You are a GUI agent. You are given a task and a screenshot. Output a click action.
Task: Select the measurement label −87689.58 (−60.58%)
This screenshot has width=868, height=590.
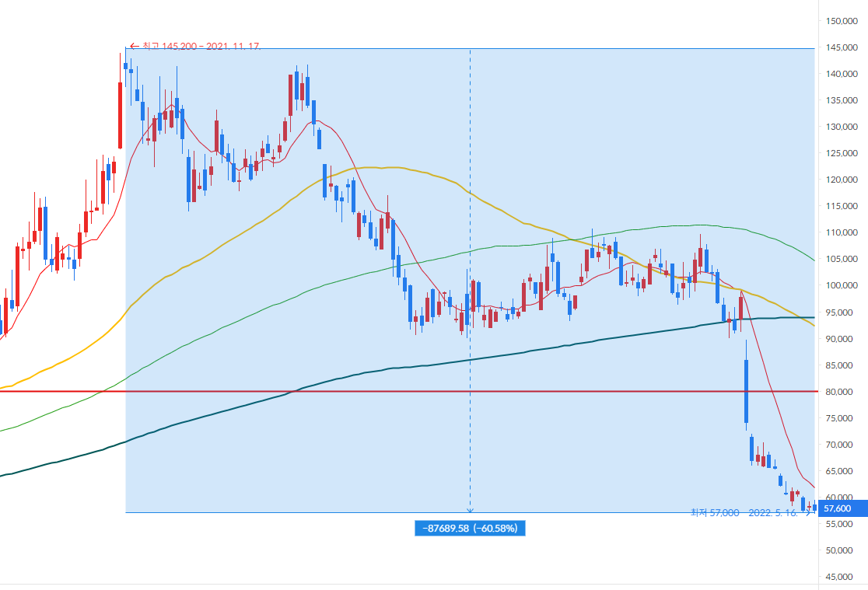tap(470, 529)
